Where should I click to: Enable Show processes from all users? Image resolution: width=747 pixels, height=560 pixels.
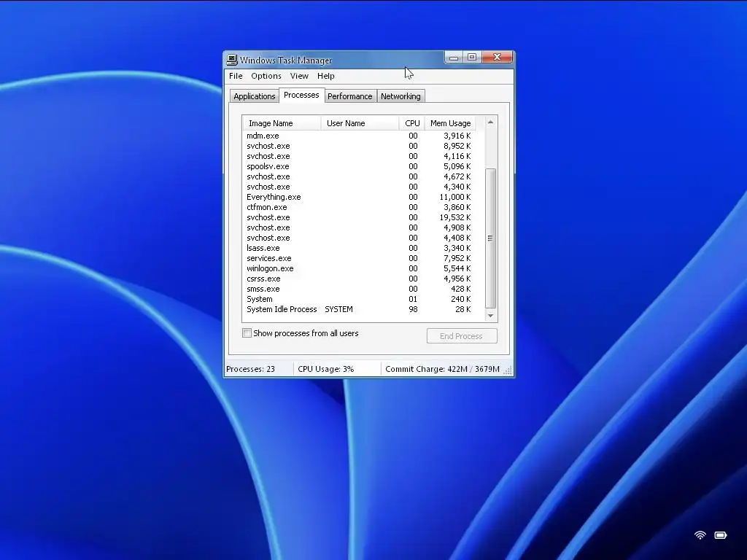(x=247, y=332)
